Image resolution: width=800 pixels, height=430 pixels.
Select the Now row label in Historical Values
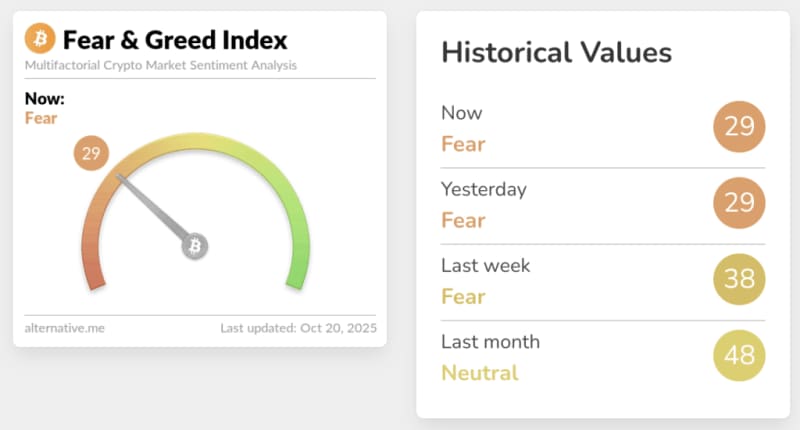pos(461,113)
